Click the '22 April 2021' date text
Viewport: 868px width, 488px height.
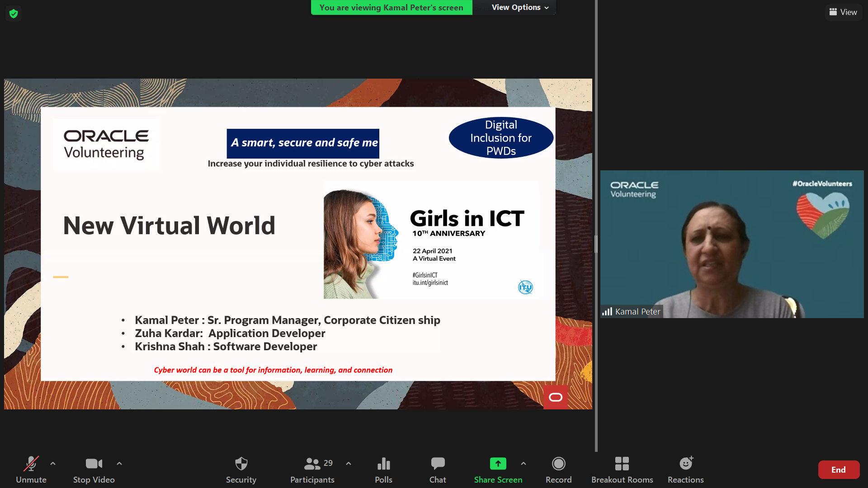(x=432, y=251)
